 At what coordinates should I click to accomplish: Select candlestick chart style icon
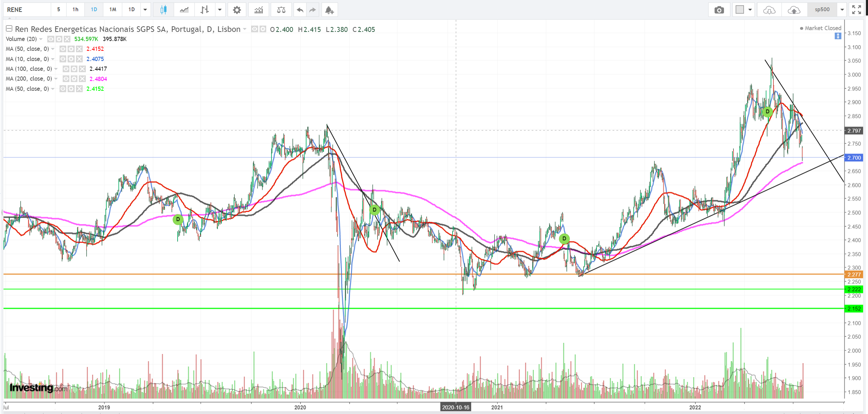tap(163, 10)
